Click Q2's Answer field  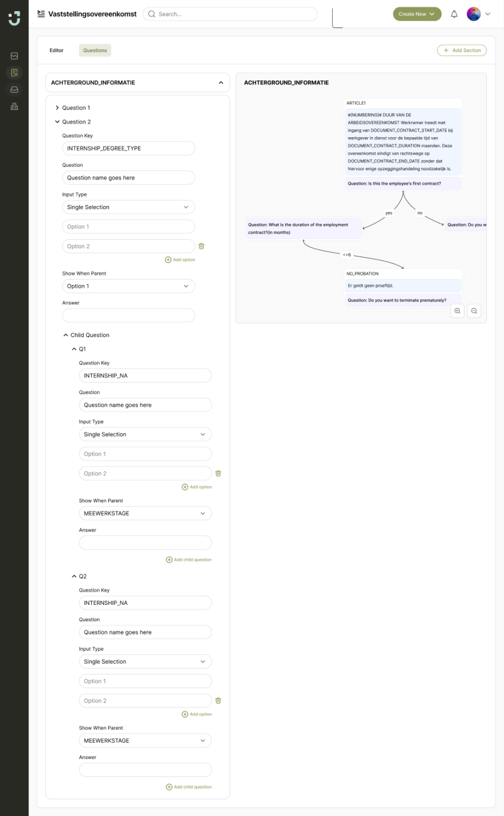click(146, 770)
